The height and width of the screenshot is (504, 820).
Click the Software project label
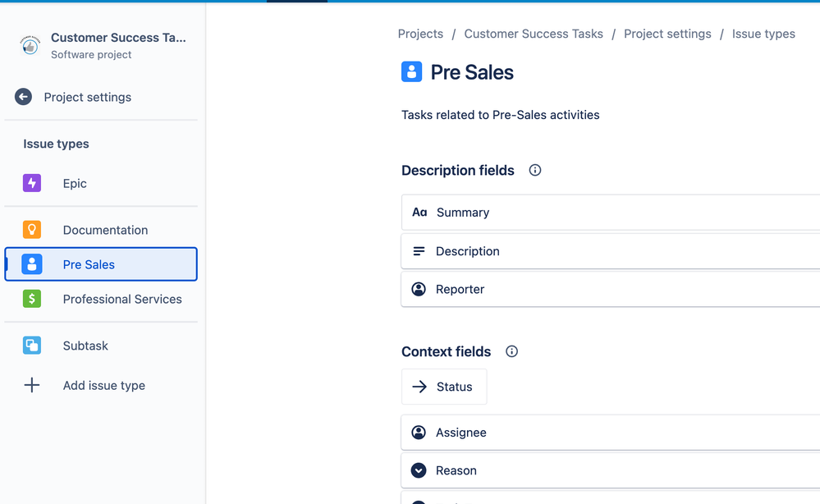click(91, 54)
